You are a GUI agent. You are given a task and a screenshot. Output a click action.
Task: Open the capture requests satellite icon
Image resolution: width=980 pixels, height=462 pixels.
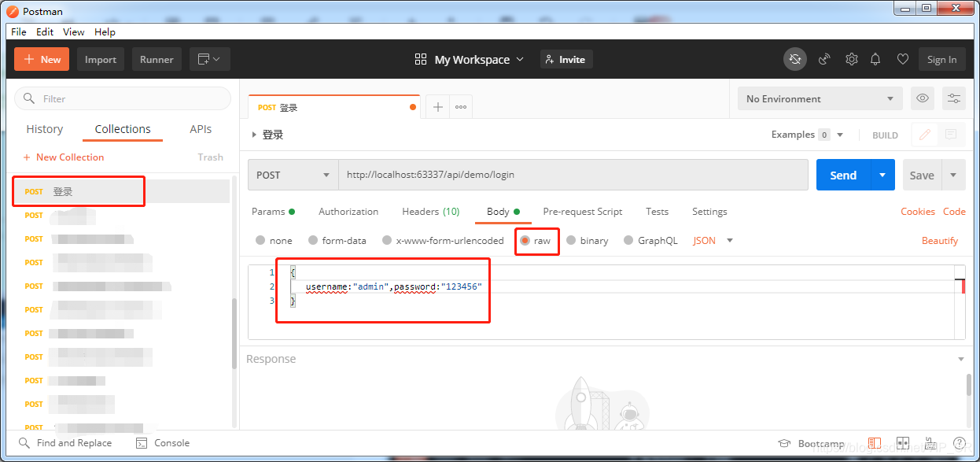click(824, 59)
